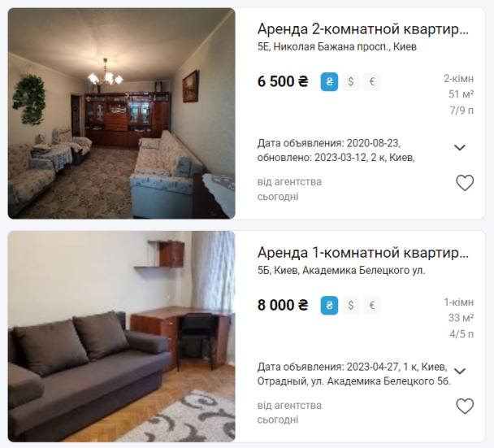Expand description of the Николая Бажана listing
494x448 pixels.
[460, 147]
